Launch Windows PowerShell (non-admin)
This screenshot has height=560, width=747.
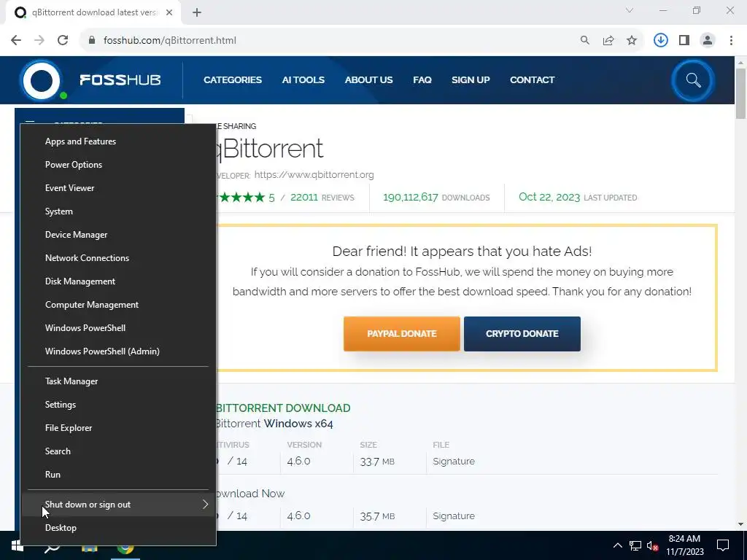point(118,328)
